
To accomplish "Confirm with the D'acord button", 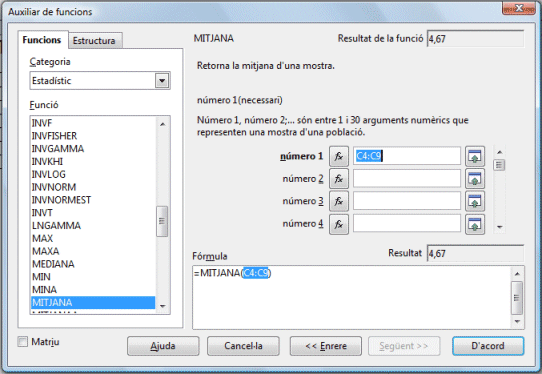I will pos(488,346).
